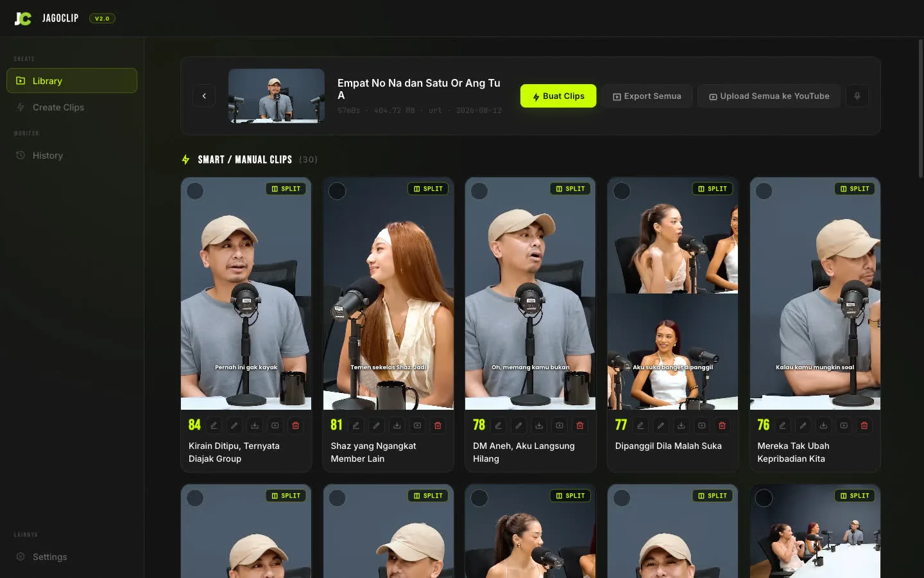Rename the score 84 clip title
Viewport: 924px width, 578px height.
pos(214,425)
